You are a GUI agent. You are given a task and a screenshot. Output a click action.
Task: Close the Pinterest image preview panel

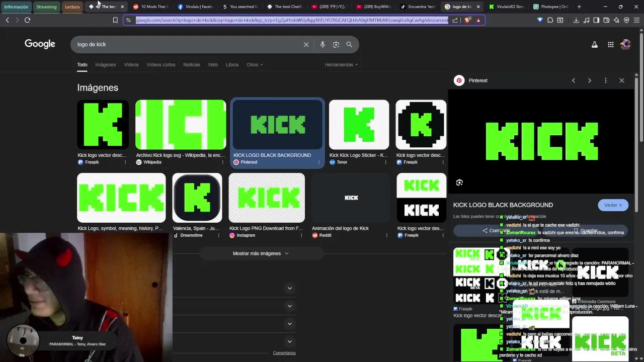(x=622, y=80)
